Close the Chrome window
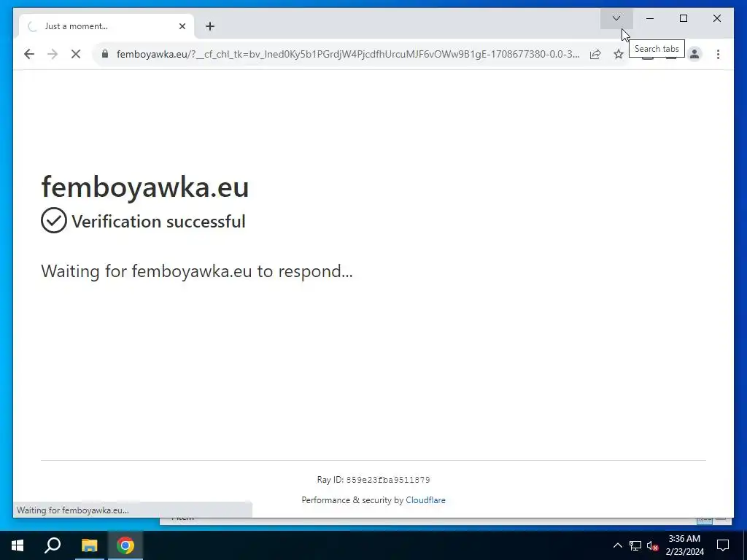 coord(717,18)
